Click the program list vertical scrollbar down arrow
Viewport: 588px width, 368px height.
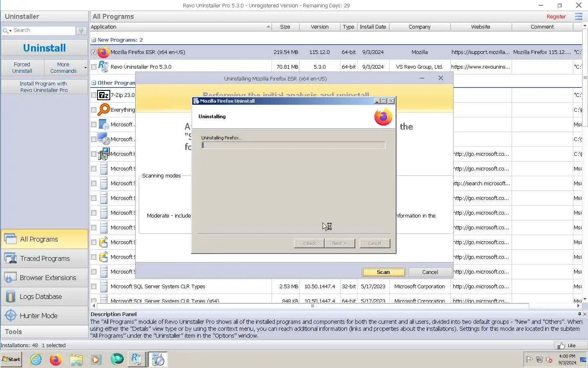pyautogui.click(x=585, y=299)
